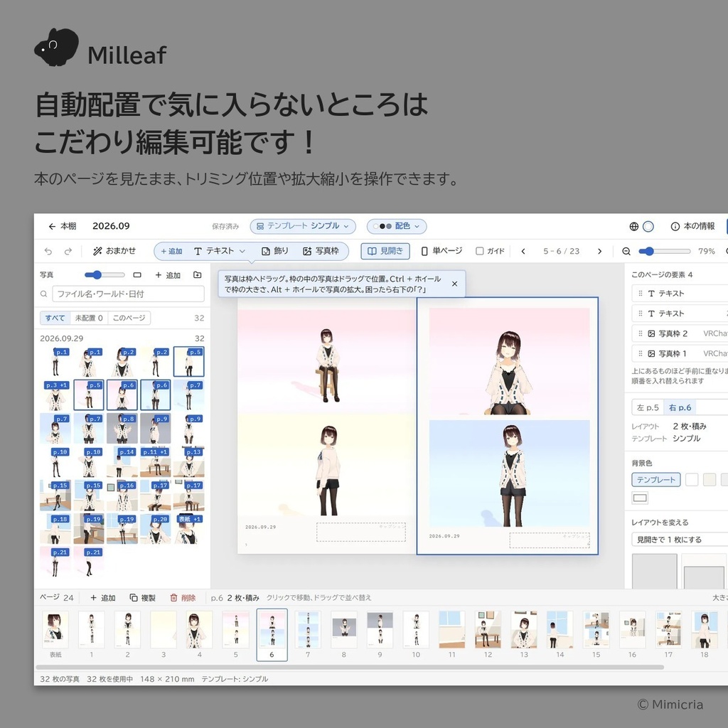Pick the white background swatch

click(692, 480)
